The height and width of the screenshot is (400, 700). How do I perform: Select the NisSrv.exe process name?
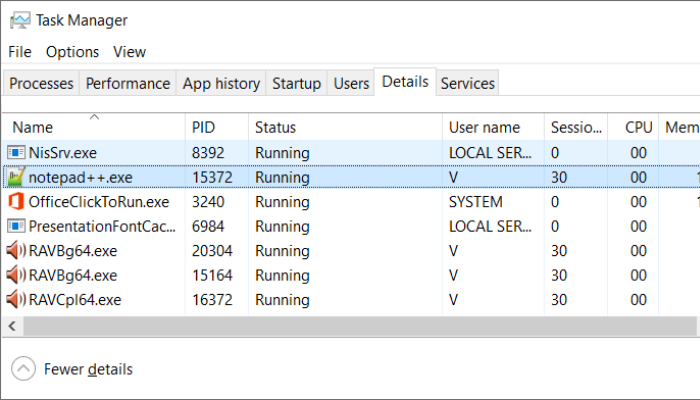pos(62,153)
